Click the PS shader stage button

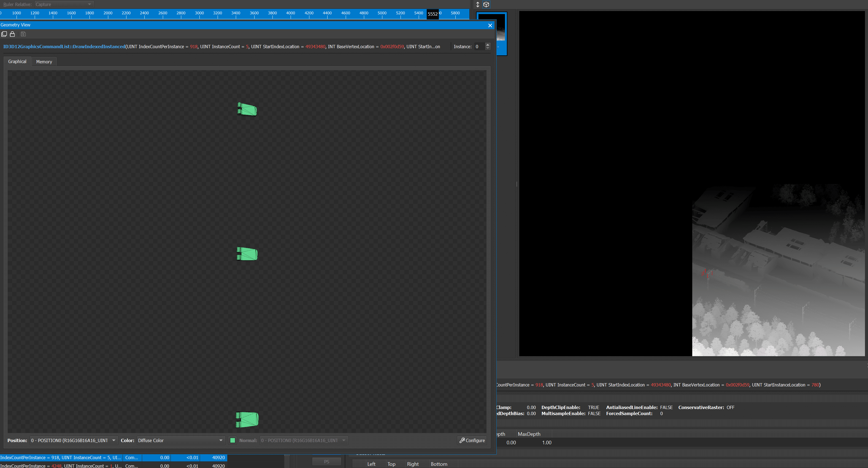tap(326, 462)
